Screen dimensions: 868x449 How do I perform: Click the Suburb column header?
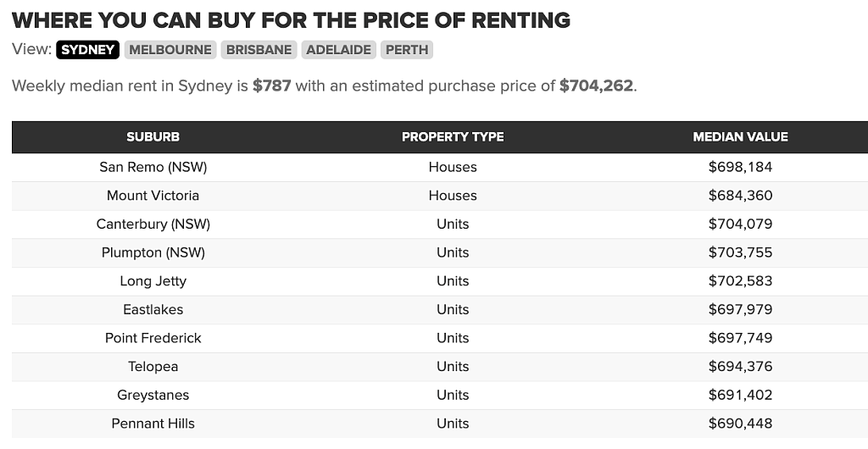click(x=153, y=136)
